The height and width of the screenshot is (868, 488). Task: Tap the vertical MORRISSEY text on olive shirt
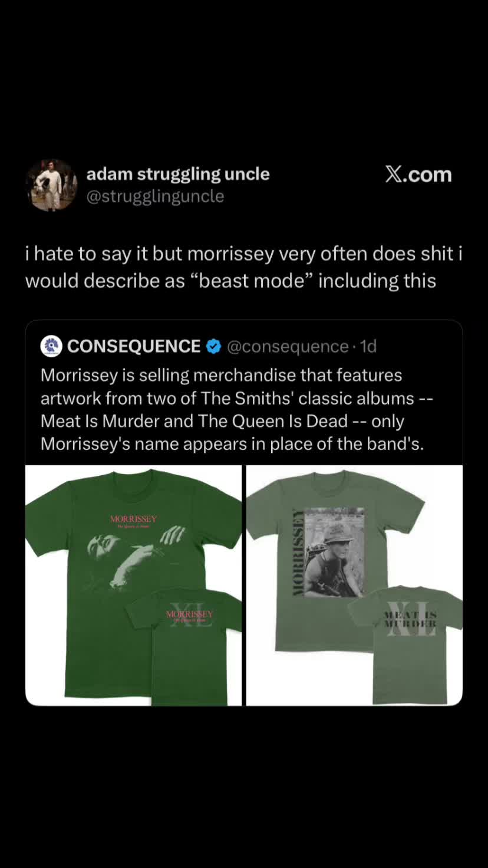(x=298, y=553)
